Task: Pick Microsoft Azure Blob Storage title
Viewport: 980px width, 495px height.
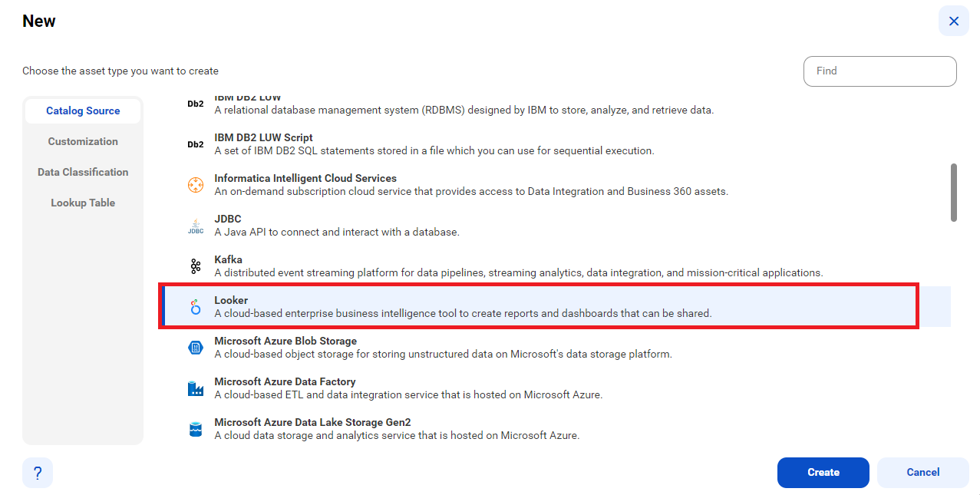Action: point(285,341)
